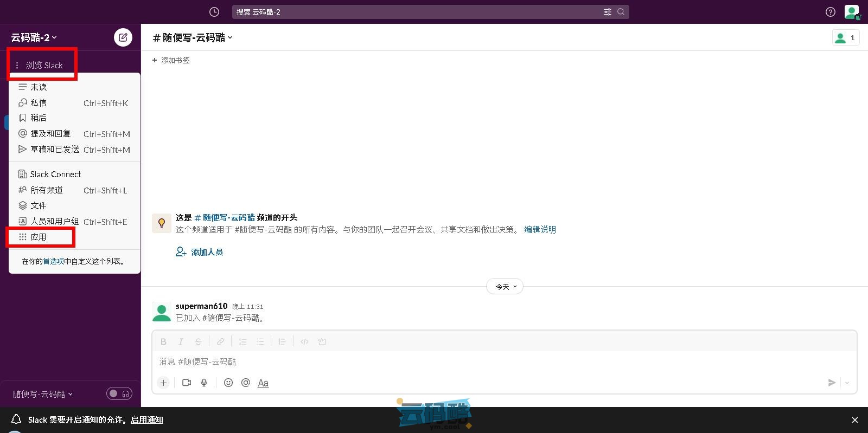Click the help question mark icon
The image size is (868, 433).
coord(830,12)
